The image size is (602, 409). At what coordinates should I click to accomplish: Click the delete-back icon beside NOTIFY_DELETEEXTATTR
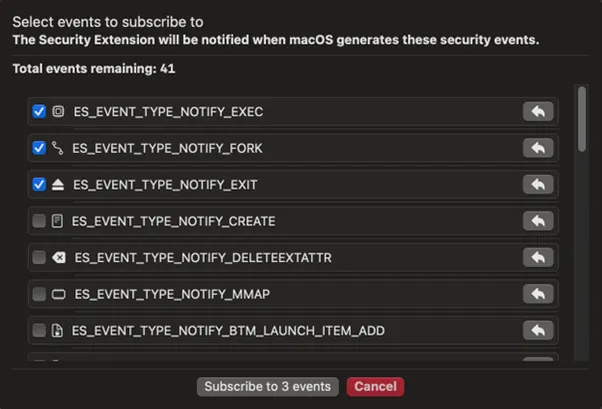coord(59,258)
